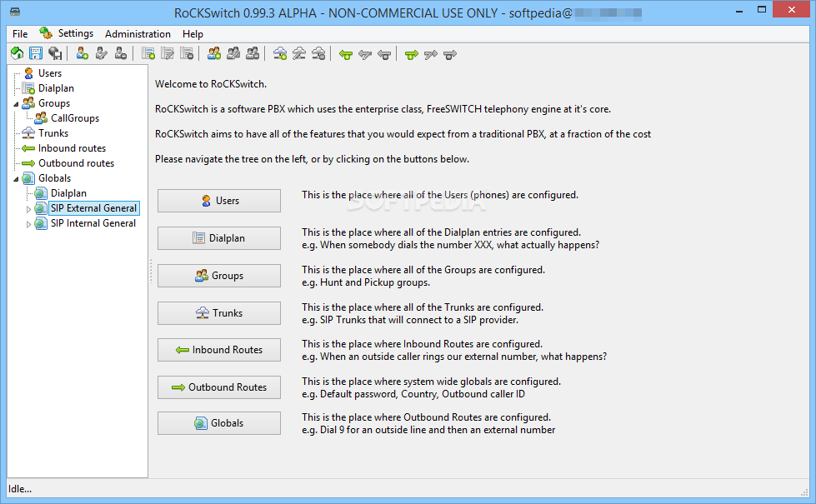Click the Users button
The width and height of the screenshot is (816, 504).
tap(219, 201)
